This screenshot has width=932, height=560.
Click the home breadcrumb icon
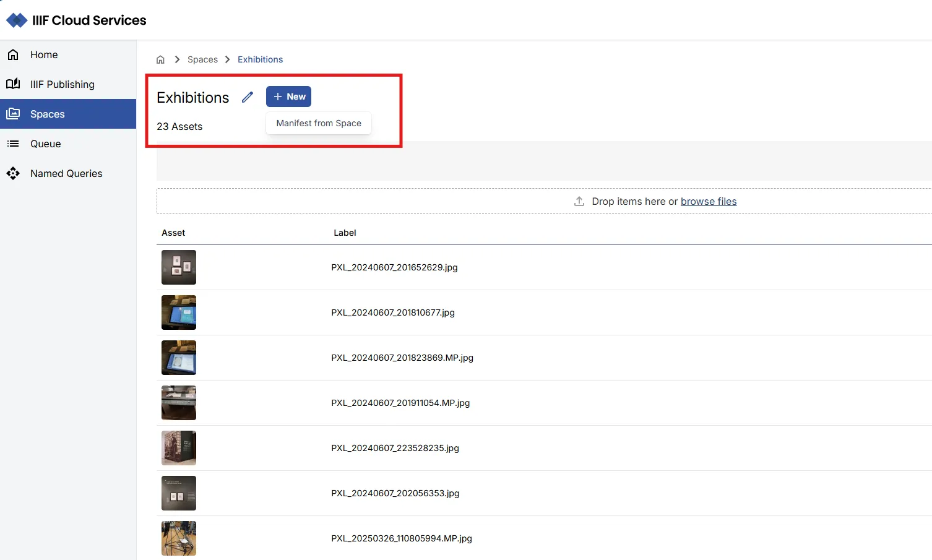[x=160, y=59]
